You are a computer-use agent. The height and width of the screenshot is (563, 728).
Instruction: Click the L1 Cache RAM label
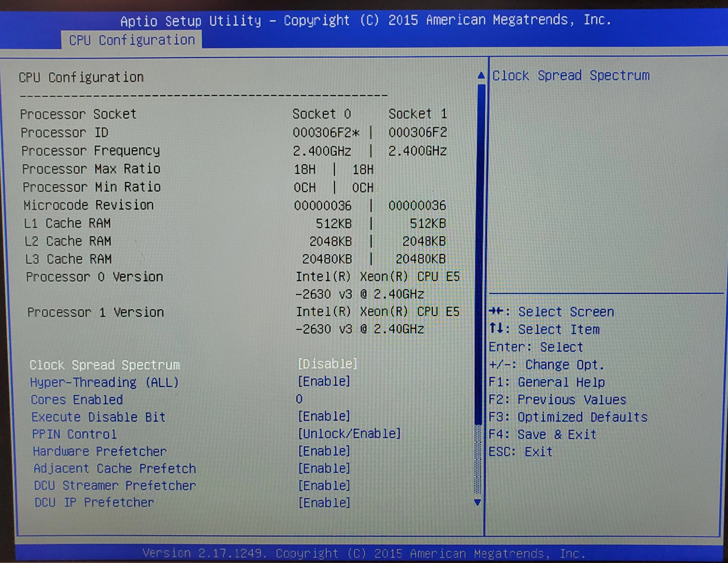click(x=67, y=223)
